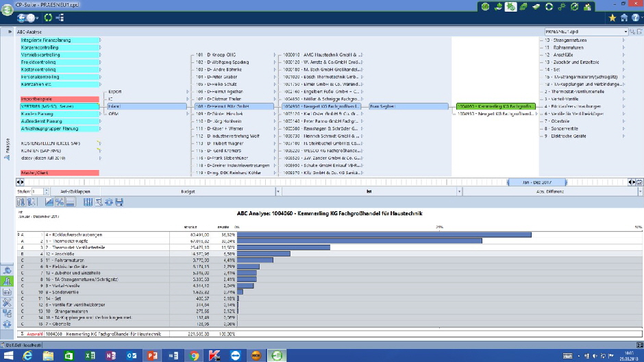The image size is (644, 362).
Task: Toggle the bar display icon
Action: tap(71, 202)
